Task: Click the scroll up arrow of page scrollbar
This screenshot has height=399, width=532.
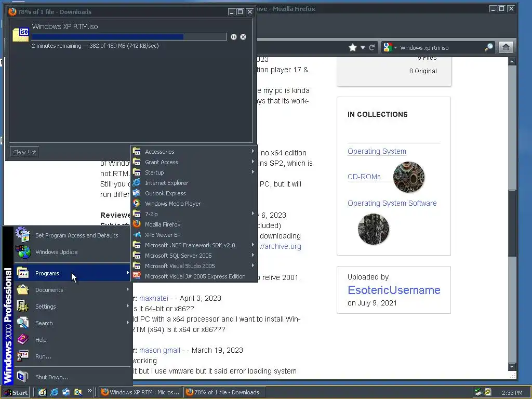Action: coord(512,61)
